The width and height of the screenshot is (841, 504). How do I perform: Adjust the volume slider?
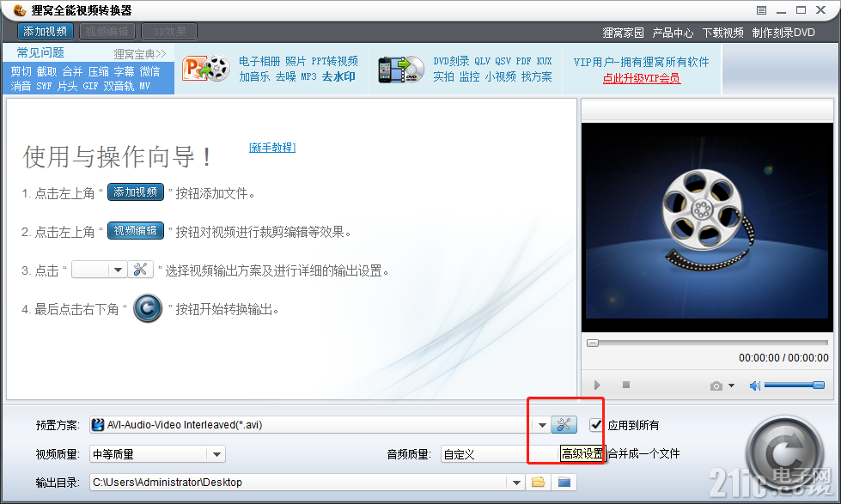tap(795, 385)
